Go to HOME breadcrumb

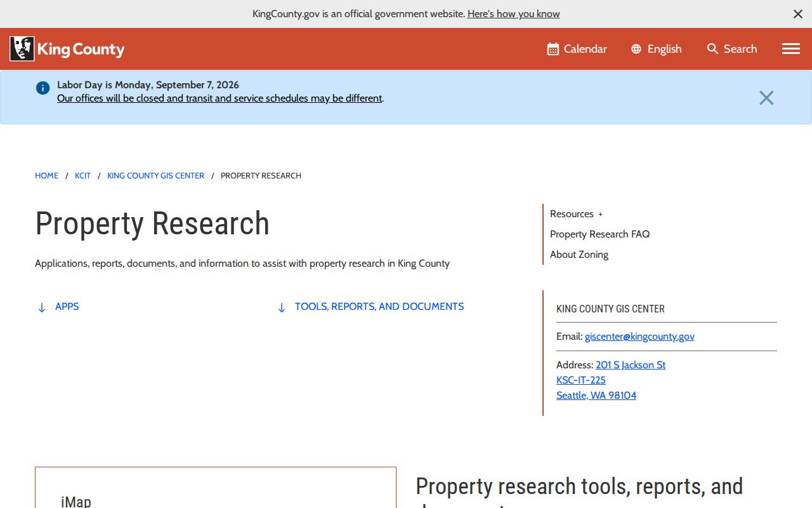pyautogui.click(x=46, y=176)
